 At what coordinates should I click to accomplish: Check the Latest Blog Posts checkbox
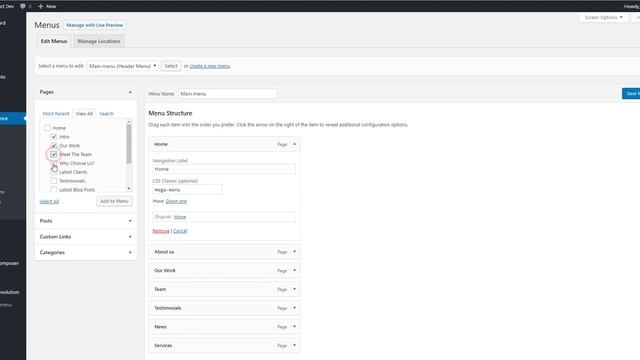point(54,189)
